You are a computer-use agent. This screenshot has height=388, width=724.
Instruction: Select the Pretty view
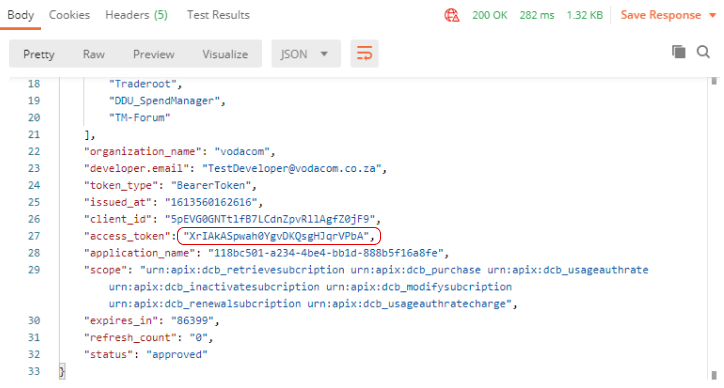click(39, 54)
